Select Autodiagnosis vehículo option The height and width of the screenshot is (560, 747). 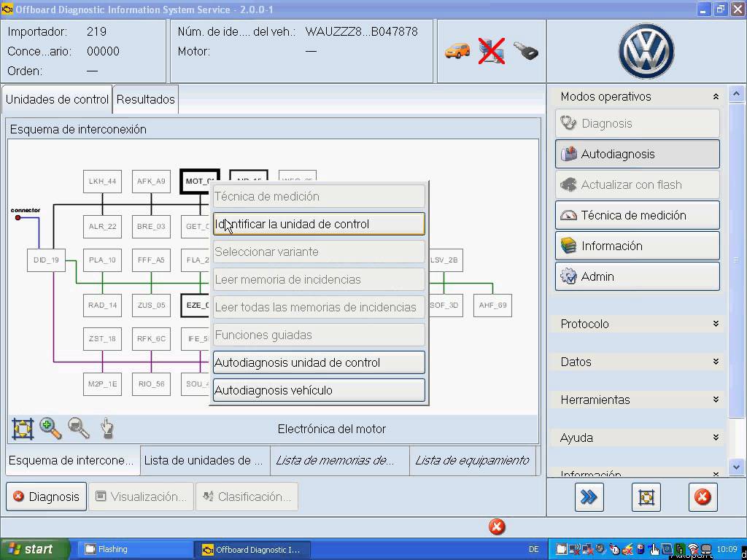[318, 390]
